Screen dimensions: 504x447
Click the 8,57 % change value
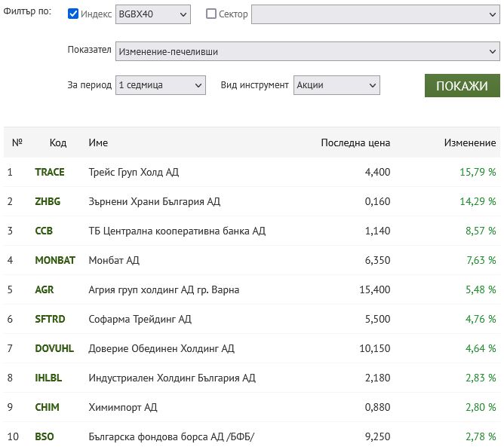(481, 231)
